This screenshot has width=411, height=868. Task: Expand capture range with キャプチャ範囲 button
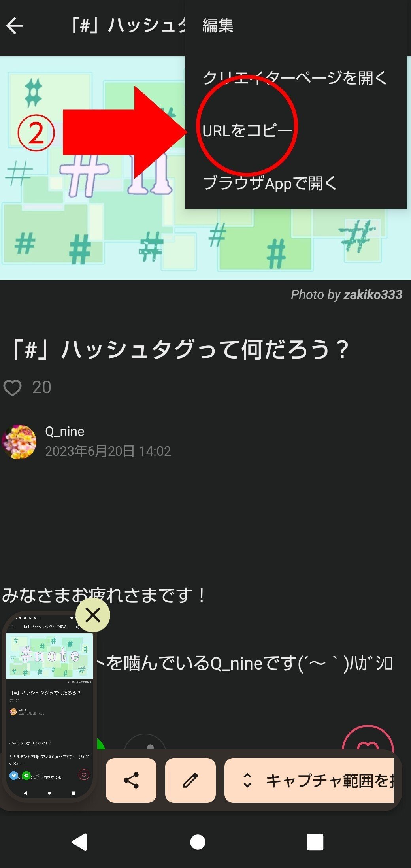pyautogui.click(x=309, y=780)
